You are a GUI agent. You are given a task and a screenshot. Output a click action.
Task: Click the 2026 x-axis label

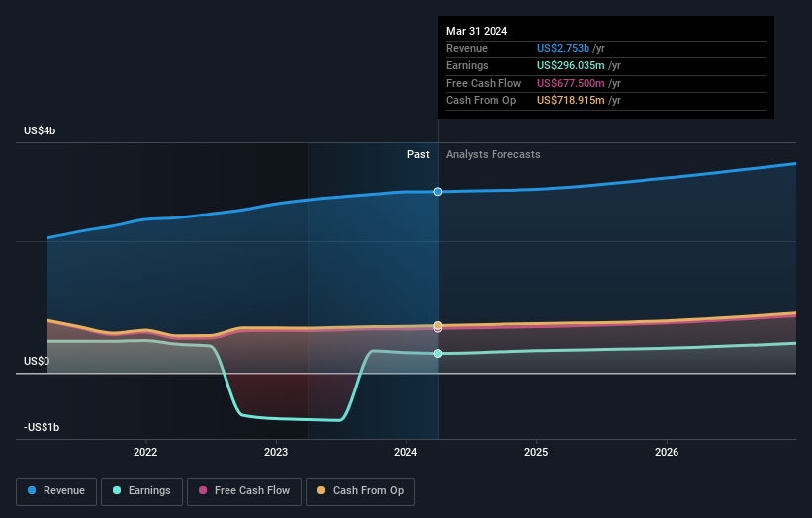[x=667, y=452]
